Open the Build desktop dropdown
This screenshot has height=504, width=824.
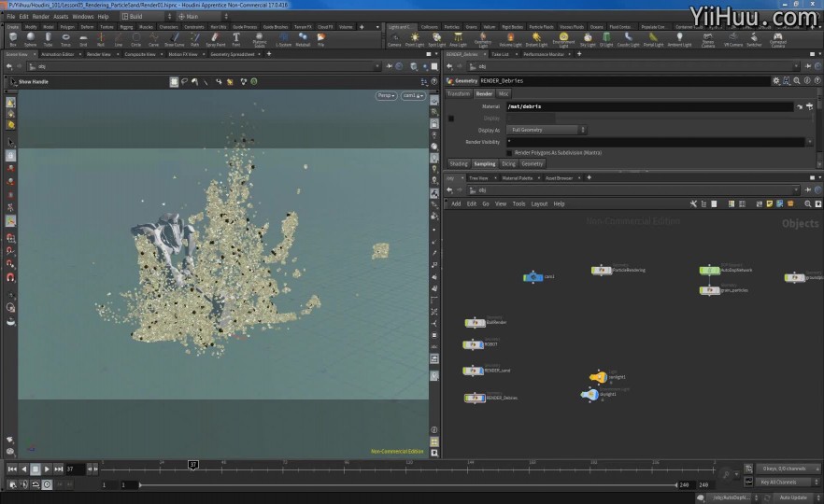(x=147, y=16)
